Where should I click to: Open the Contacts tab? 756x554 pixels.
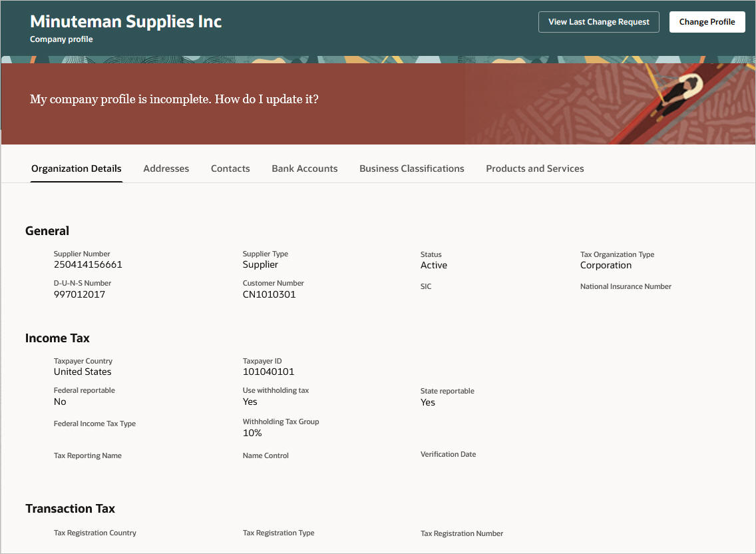pyautogui.click(x=230, y=168)
